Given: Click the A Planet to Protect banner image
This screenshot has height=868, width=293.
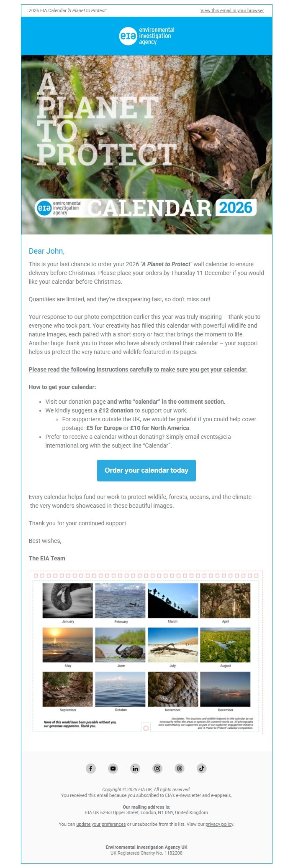Looking at the screenshot, I should click(146, 144).
